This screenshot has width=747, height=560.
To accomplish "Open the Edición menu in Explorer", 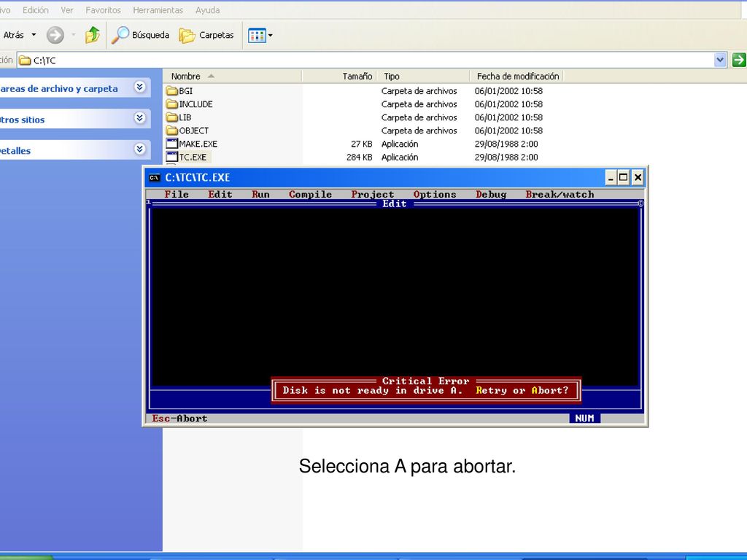I will 35,10.
